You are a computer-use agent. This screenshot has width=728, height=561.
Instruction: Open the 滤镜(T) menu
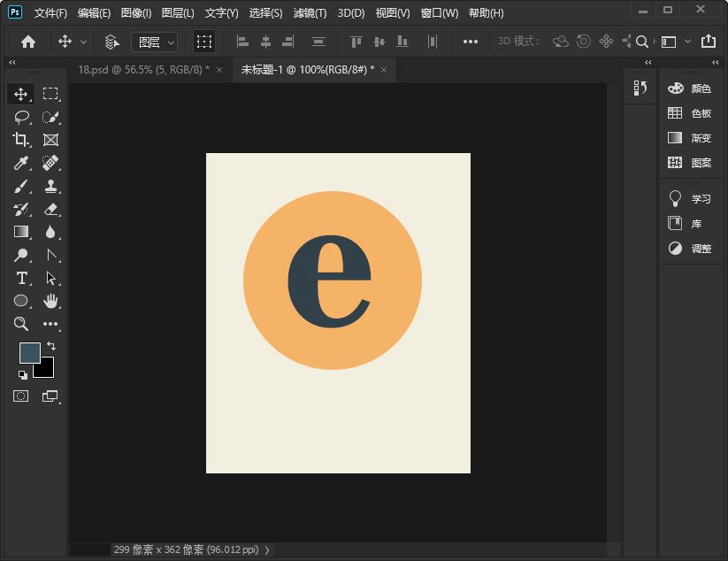click(310, 13)
